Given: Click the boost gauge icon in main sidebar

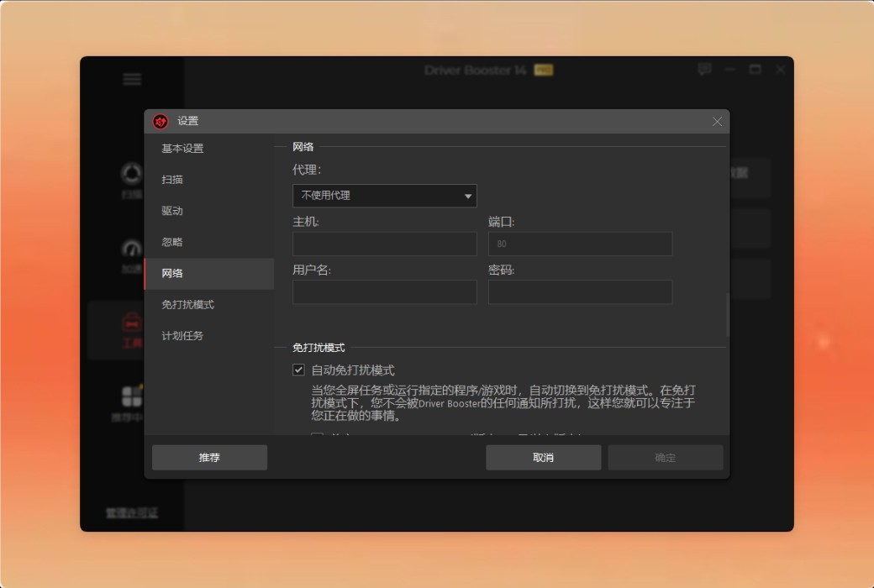Looking at the screenshot, I should point(132,249).
